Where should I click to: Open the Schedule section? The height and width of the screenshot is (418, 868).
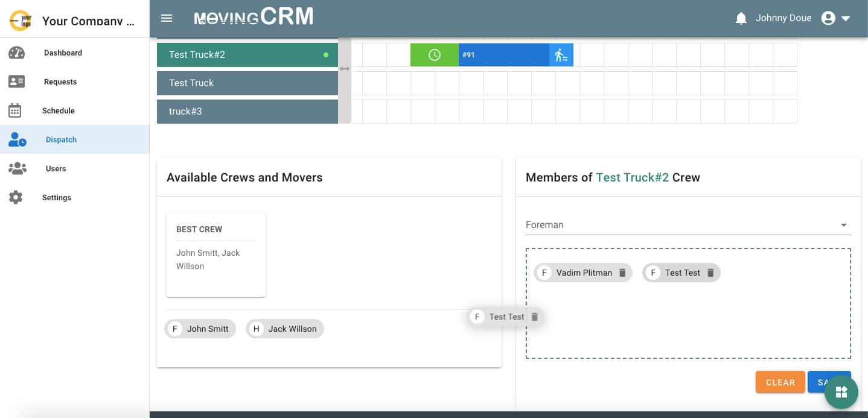[59, 111]
